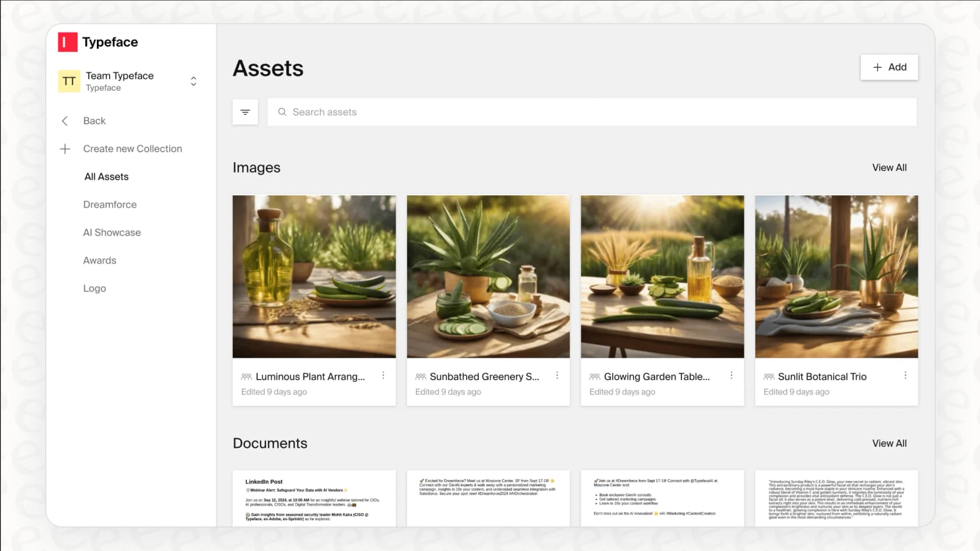The image size is (980, 551).
Task: Open the filter options icon
Action: point(245,112)
